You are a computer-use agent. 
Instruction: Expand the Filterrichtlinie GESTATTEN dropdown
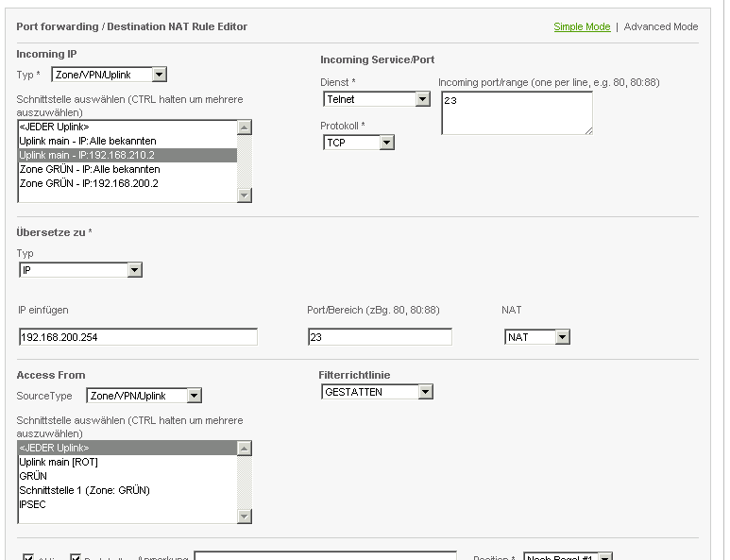click(x=376, y=392)
